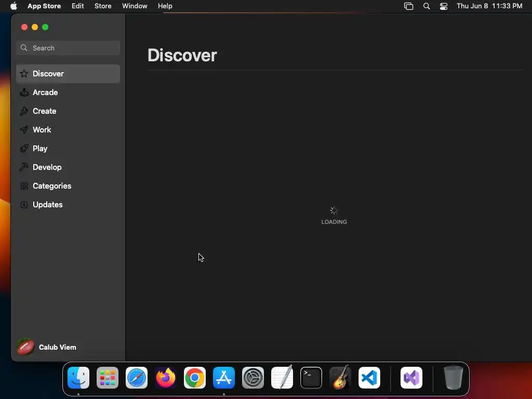This screenshot has height=399, width=532.
Task: Zoom the App Store window with green button
Action: [45, 27]
